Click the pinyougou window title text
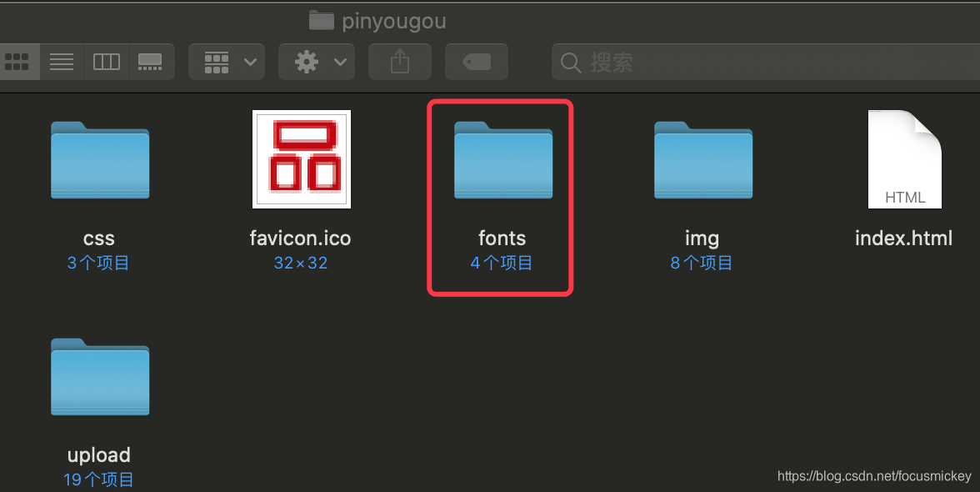Screen dimensions: 980x492 click(393, 22)
